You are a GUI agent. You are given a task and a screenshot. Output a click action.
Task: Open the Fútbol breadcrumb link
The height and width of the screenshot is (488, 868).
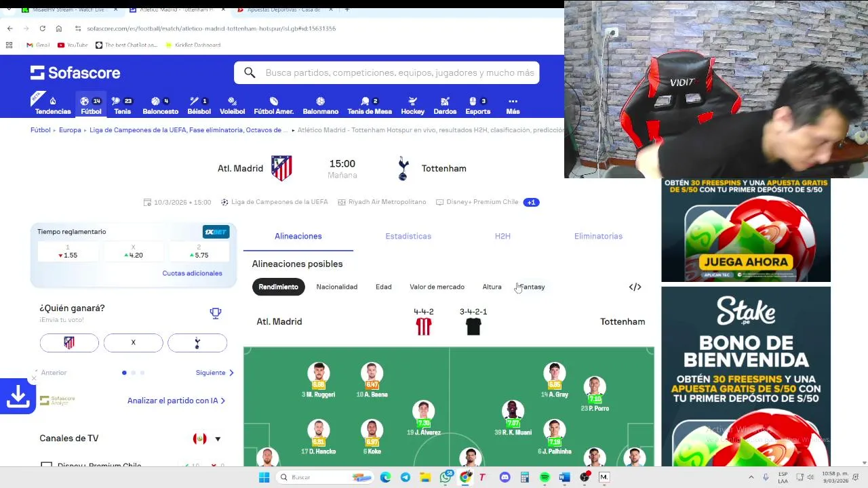point(40,130)
